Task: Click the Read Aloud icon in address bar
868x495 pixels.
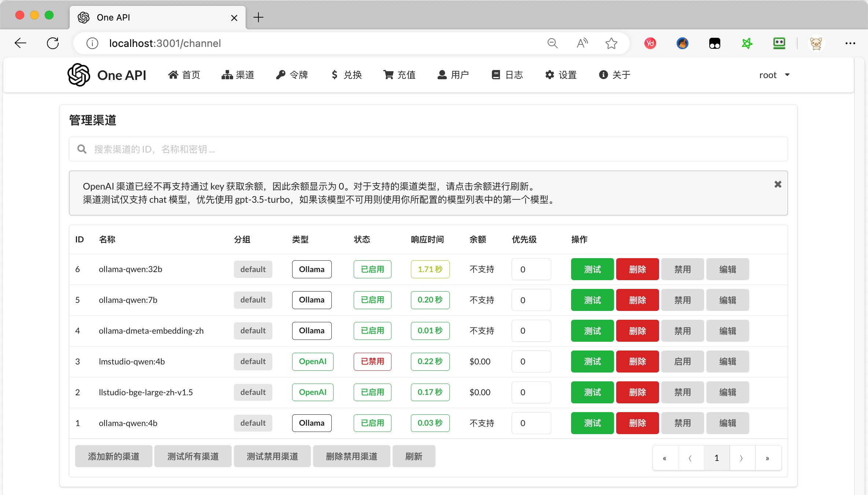Action: (582, 43)
